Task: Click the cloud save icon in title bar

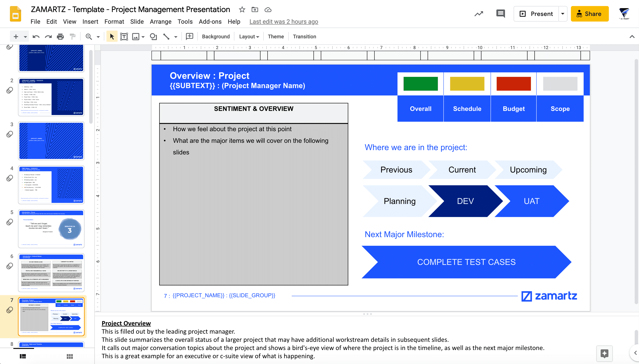Action: pos(268,10)
